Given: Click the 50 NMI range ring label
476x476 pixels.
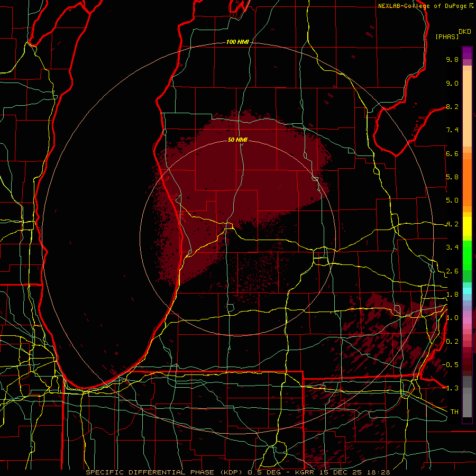Looking at the screenshot, I should click(x=237, y=140).
